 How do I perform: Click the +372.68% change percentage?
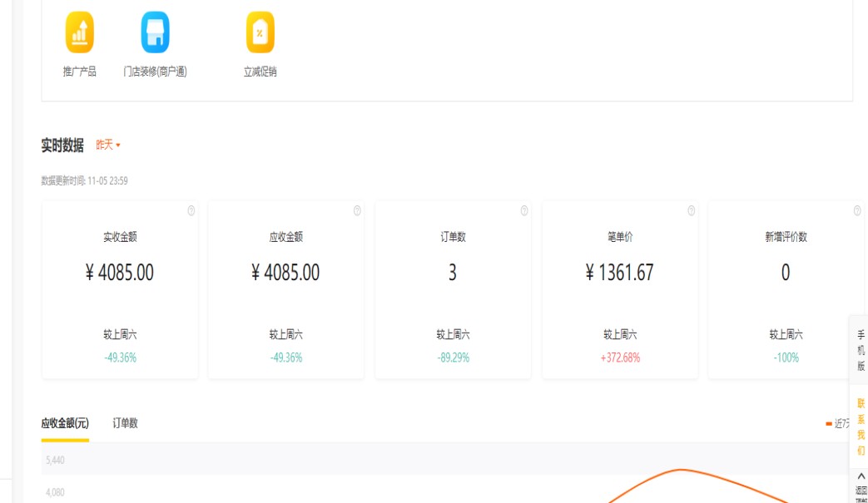point(620,358)
